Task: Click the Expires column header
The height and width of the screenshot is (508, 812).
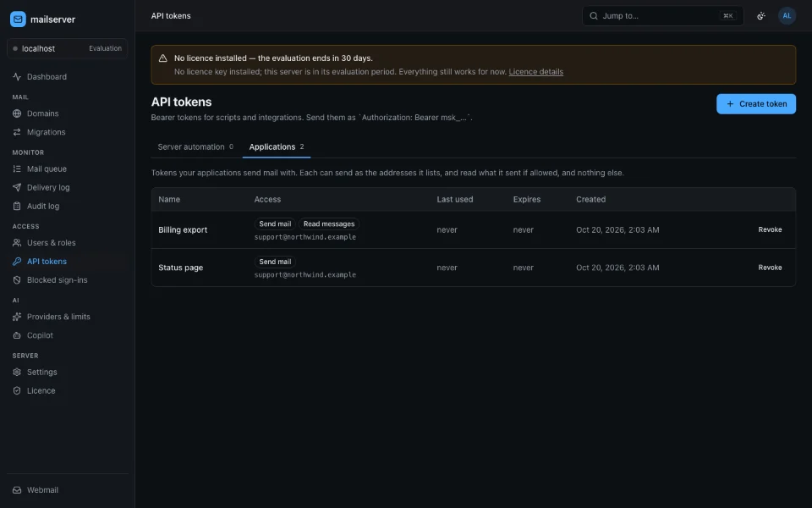Action: pos(527,200)
